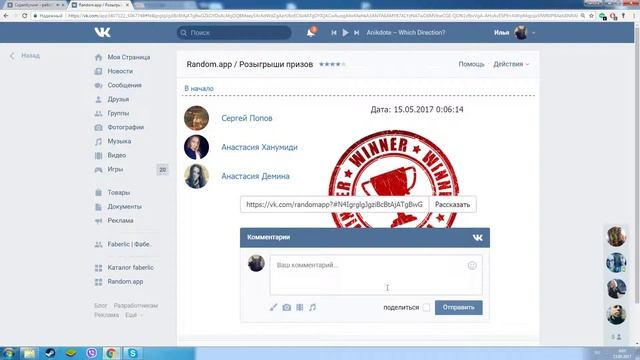Click the VK logo in header

(102, 32)
